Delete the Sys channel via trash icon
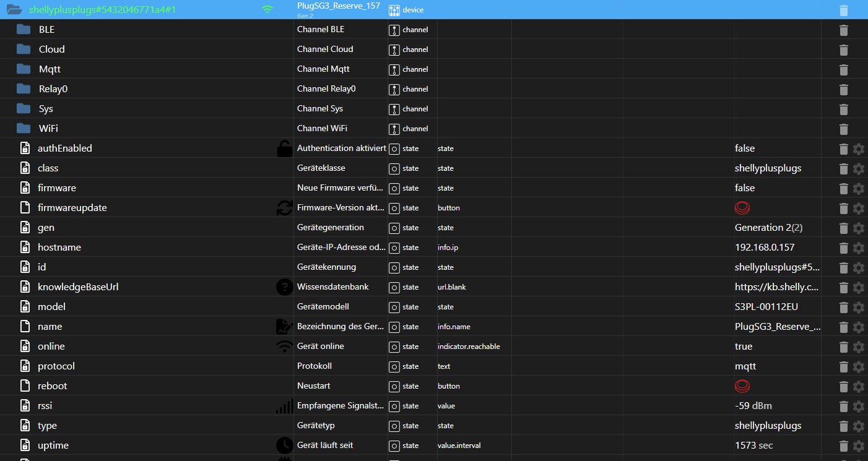The width and height of the screenshot is (868, 461). point(843,109)
